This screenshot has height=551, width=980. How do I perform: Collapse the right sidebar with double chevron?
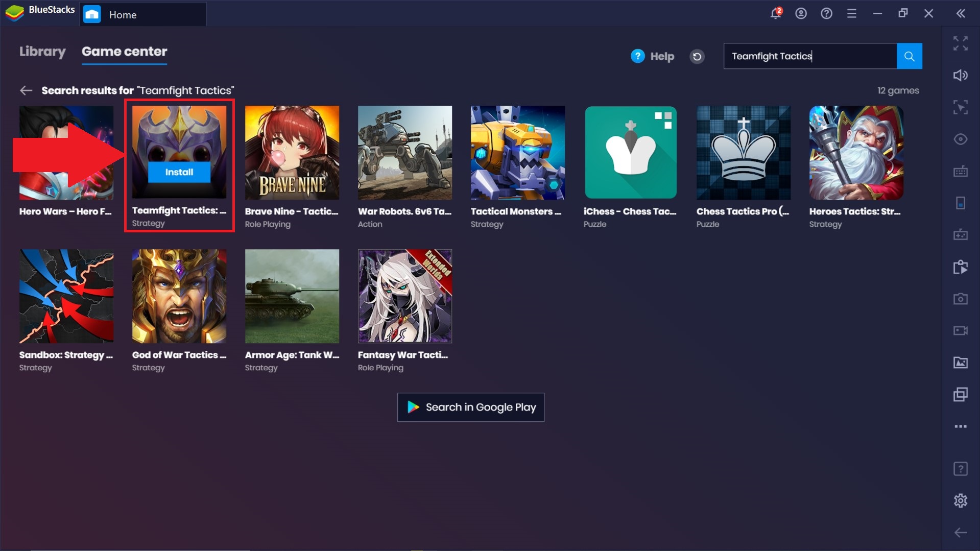pos(961,14)
